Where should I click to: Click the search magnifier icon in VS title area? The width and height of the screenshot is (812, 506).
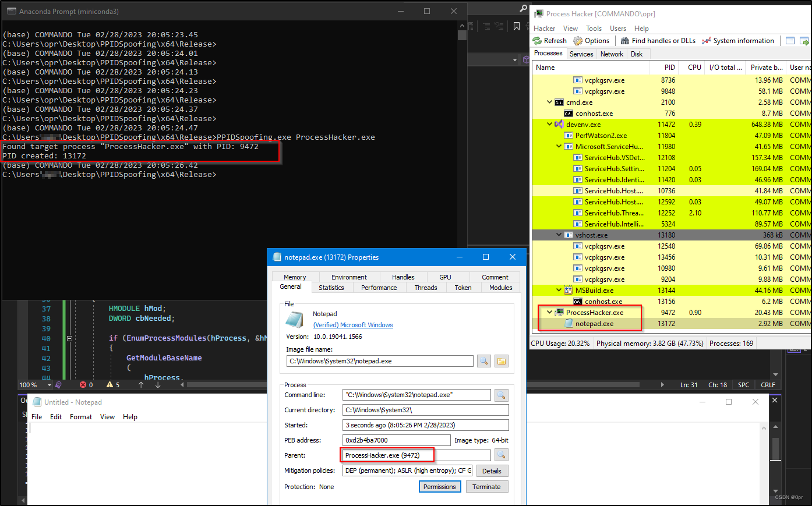[524, 8]
